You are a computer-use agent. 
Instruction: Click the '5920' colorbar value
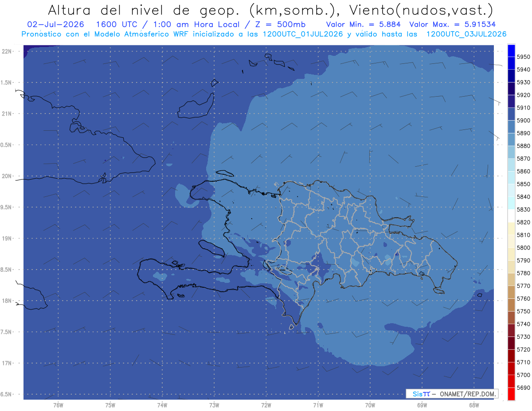(x=524, y=95)
